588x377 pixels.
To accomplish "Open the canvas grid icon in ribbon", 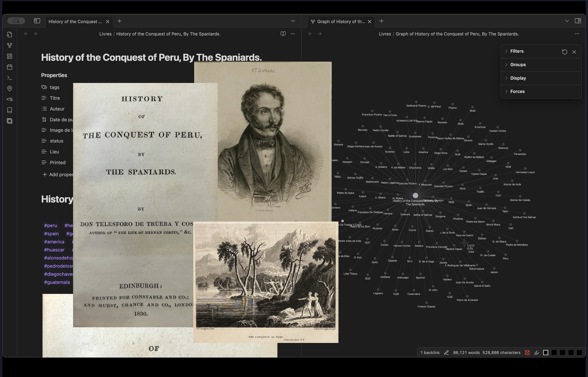I will (9, 56).
